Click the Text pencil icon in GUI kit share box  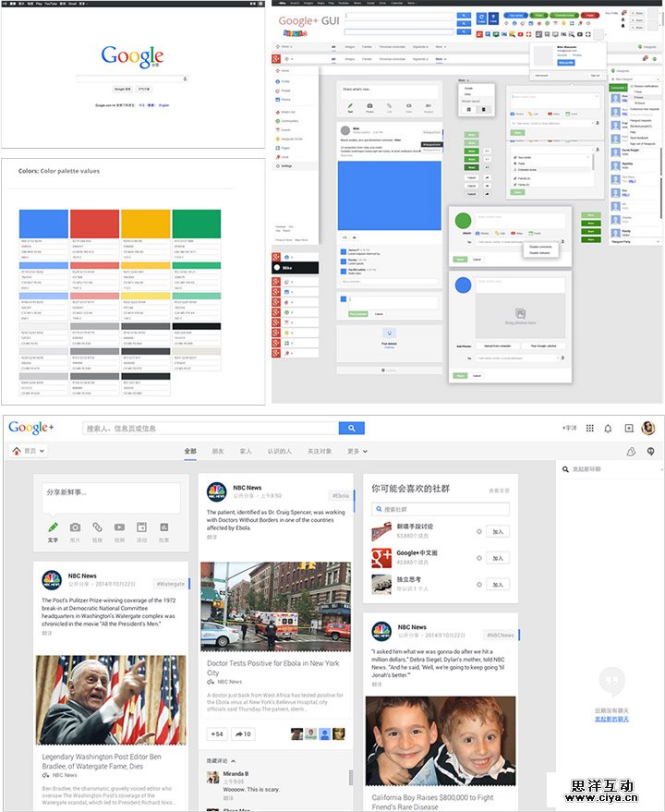(x=350, y=107)
